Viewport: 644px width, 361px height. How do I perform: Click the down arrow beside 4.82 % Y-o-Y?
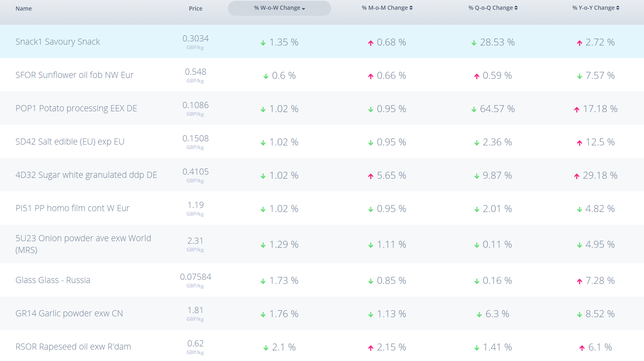click(579, 210)
